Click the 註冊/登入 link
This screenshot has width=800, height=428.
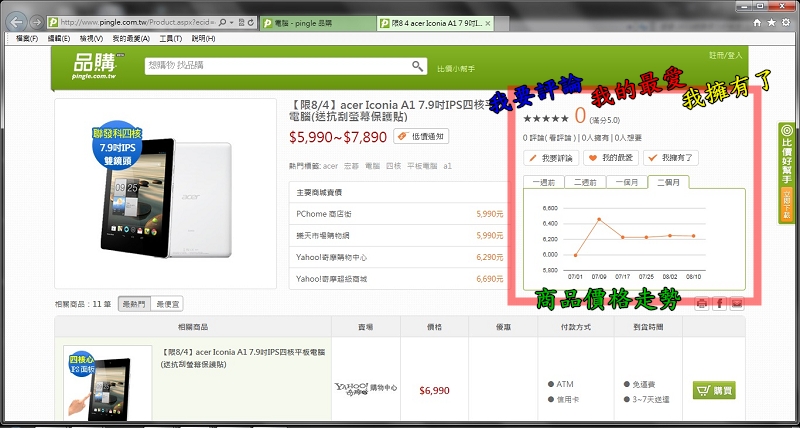[x=726, y=56]
